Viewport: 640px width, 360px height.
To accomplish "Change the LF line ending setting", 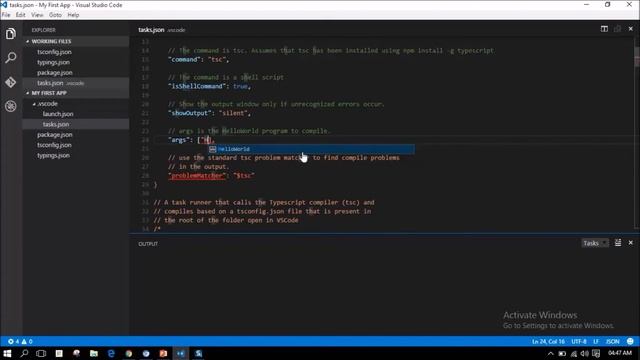I will pos(596,341).
